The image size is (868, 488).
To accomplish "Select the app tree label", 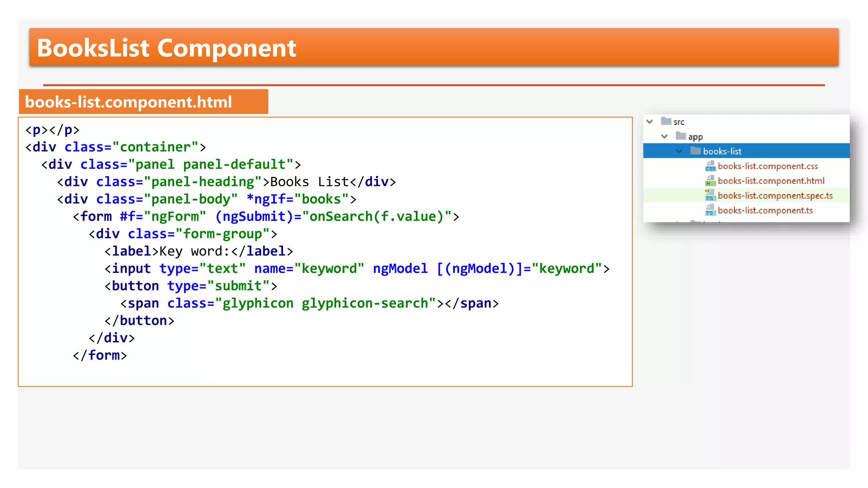I will 696,137.
